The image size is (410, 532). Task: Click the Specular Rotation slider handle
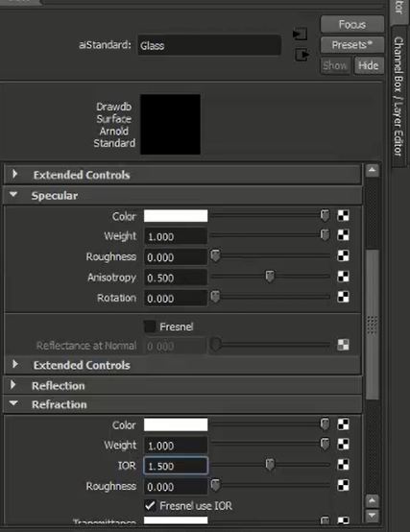[215, 297]
